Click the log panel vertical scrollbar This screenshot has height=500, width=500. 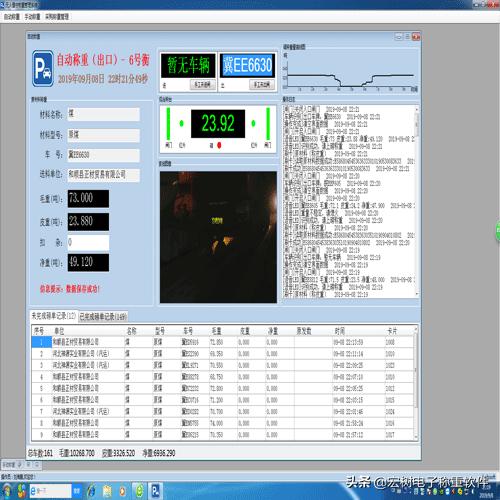[417, 201]
